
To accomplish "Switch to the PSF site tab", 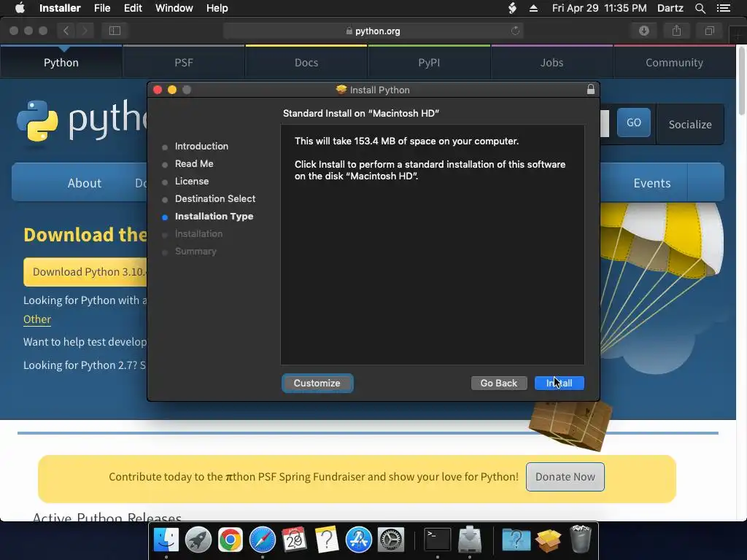I will [184, 63].
